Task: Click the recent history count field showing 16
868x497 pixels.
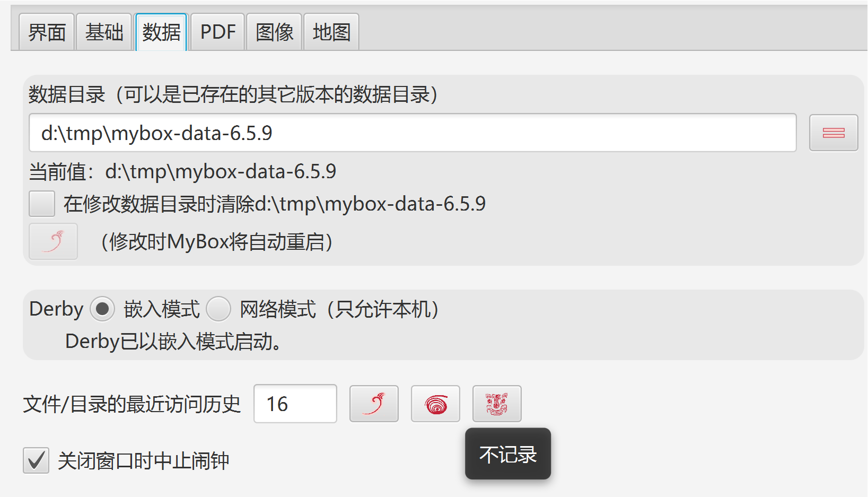Action: (x=295, y=404)
